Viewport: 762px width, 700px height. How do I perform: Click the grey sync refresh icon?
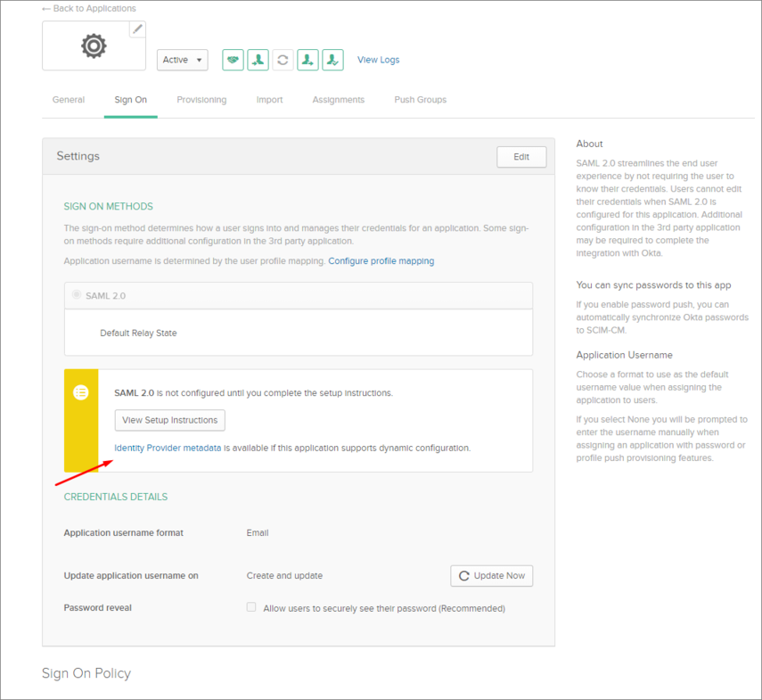(283, 60)
